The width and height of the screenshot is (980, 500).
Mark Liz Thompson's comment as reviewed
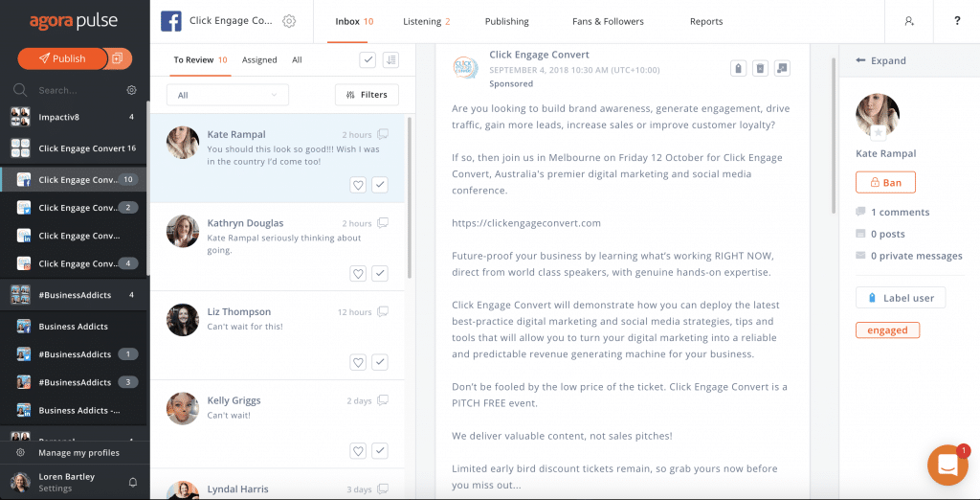point(380,362)
